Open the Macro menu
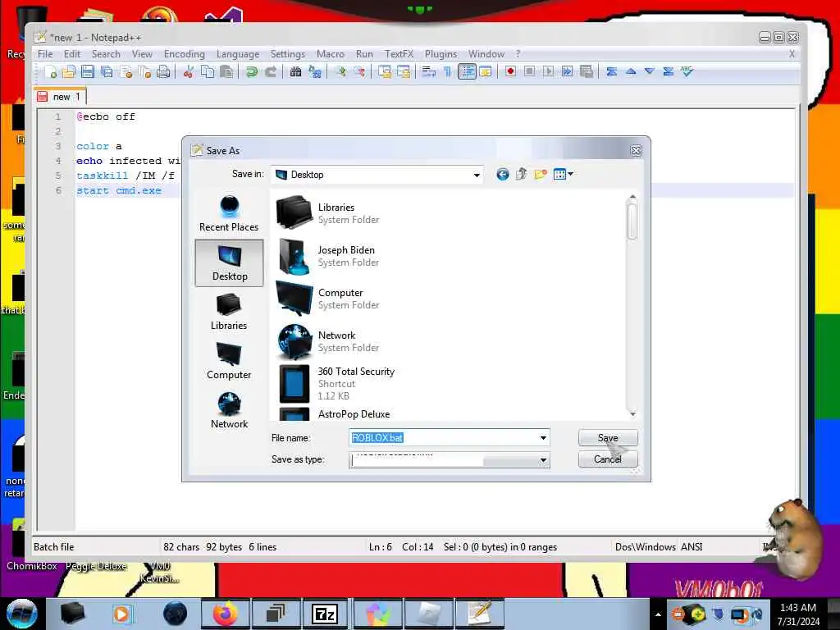 coord(330,54)
